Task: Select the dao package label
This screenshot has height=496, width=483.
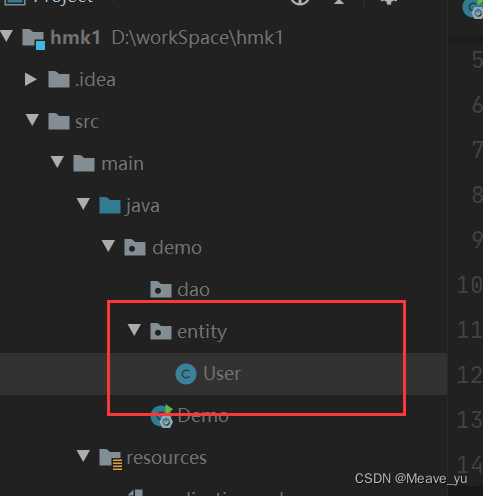Action: click(193, 290)
